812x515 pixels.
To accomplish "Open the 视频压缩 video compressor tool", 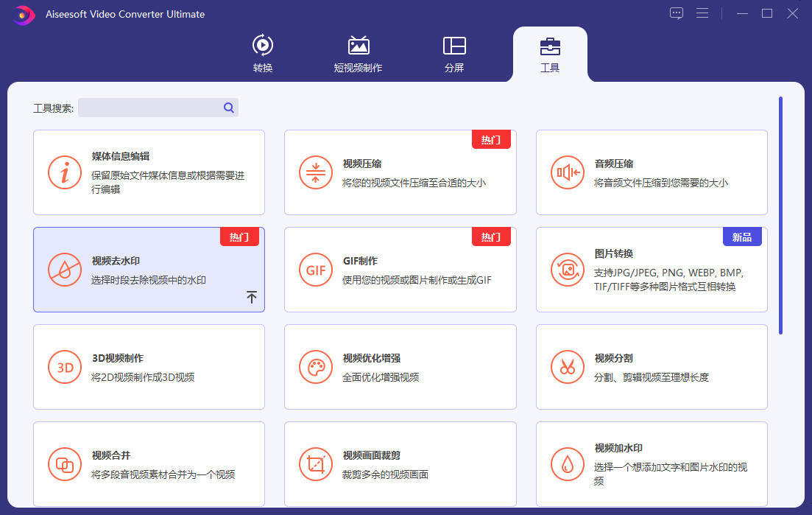I will (400, 172).
